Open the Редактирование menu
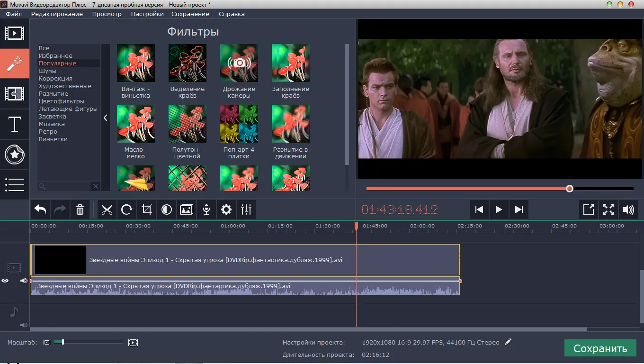The height and width of the screenshot is (364, 644). point(57,14)
